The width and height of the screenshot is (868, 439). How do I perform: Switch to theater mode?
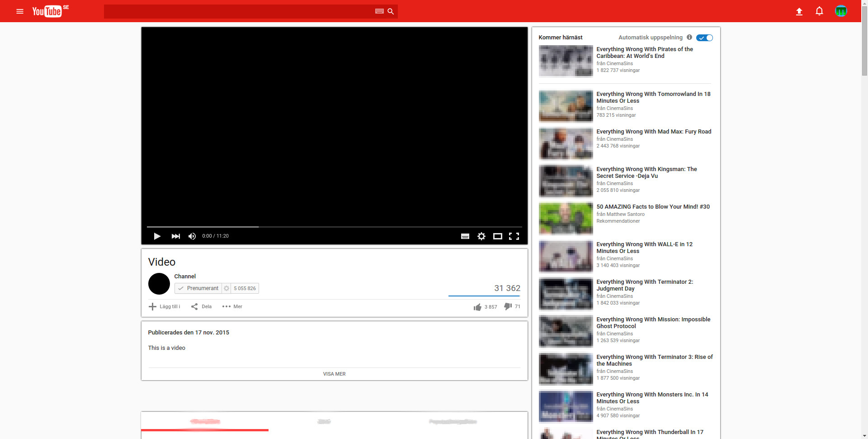tap(498, 236)
